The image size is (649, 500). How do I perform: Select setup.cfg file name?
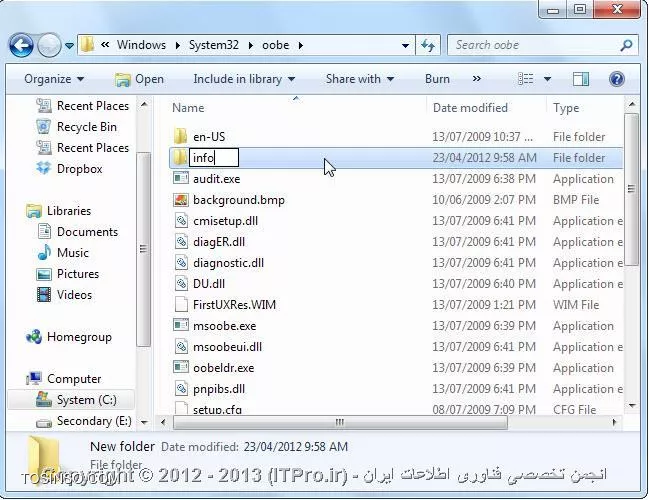217,410
